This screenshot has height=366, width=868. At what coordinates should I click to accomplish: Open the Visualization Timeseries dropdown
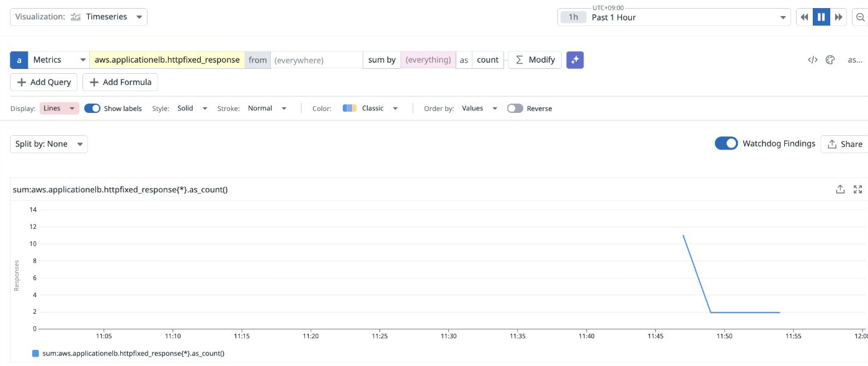coord(79,17)
